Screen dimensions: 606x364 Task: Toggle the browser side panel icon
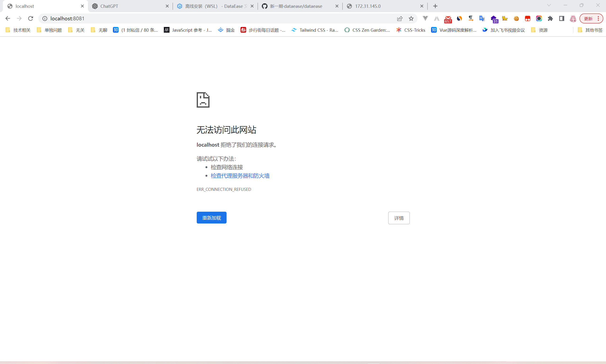[x=561, y=18]
